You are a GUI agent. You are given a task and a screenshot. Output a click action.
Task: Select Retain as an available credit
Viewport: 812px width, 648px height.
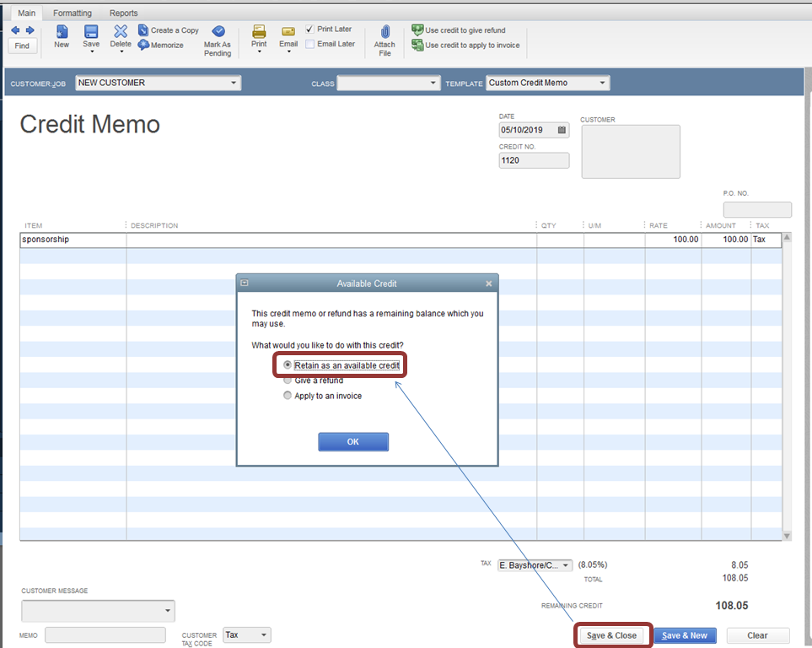(288, 365)
